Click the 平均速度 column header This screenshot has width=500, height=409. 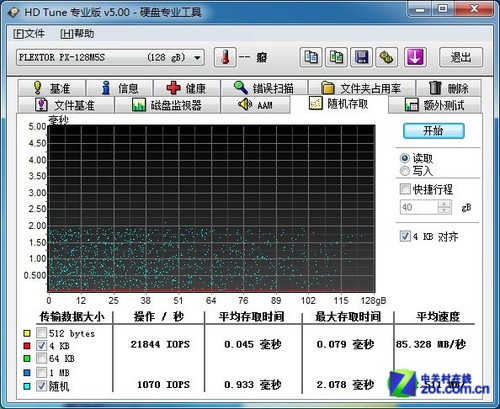[x=438, y=316]
